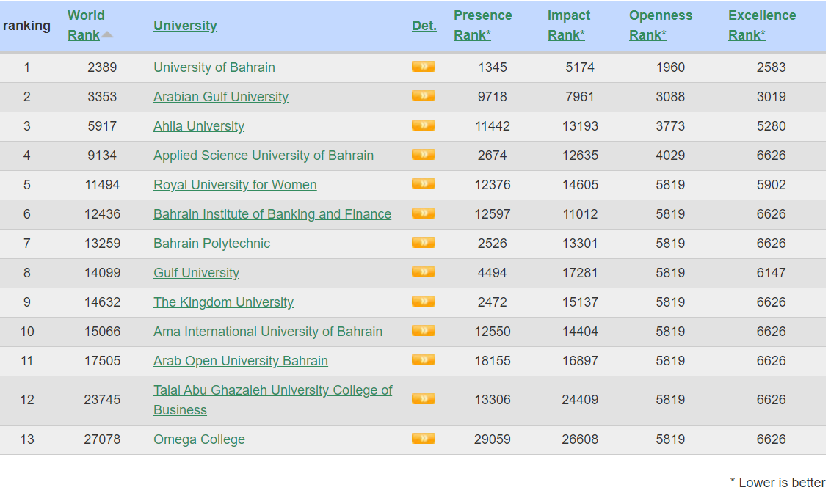Open the University of Bahrain link

point(214,67)
